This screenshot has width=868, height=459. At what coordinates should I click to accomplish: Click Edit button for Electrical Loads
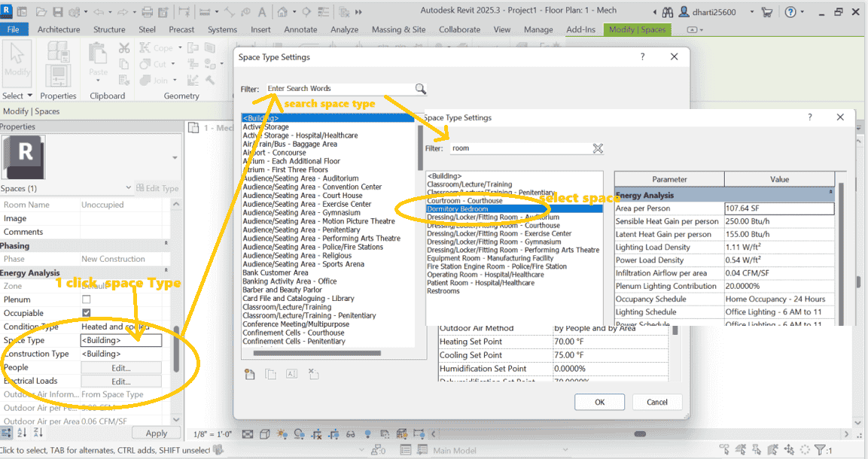tap(121, 381)
